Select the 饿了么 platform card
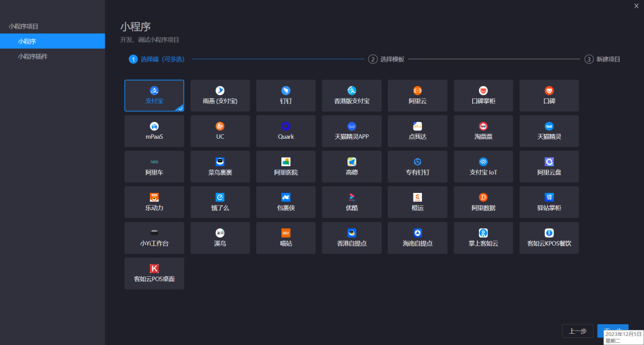 coord(220,202)
